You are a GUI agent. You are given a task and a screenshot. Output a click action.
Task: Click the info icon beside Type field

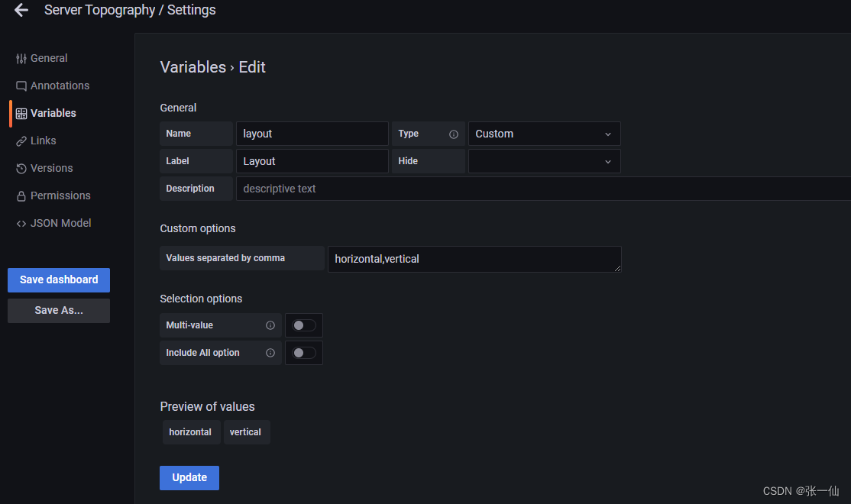click(455, 134)
